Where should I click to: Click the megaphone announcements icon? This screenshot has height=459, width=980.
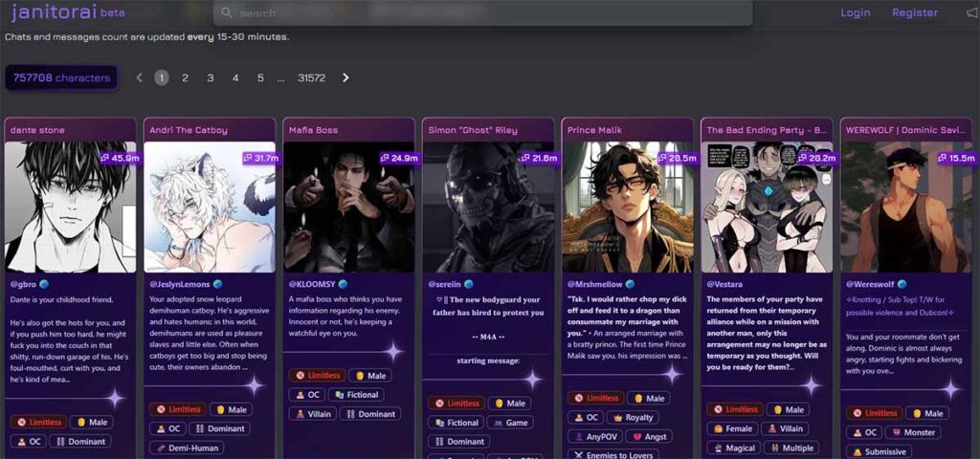tap(971, 12)
